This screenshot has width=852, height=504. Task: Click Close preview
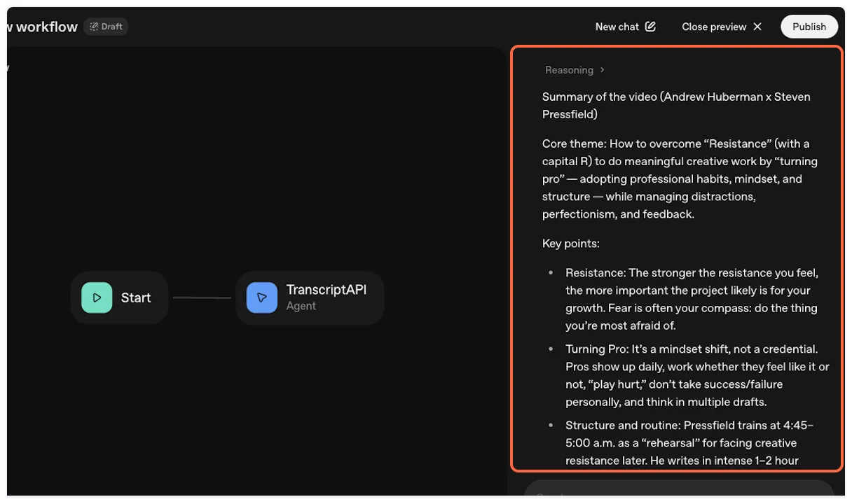coord(714,26)
